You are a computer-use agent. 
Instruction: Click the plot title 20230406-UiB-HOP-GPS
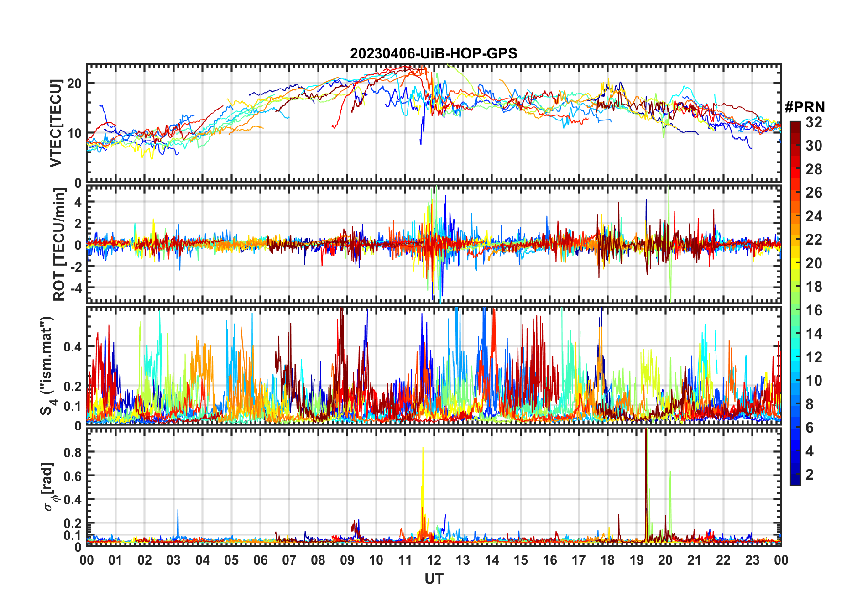click(434, 54)
